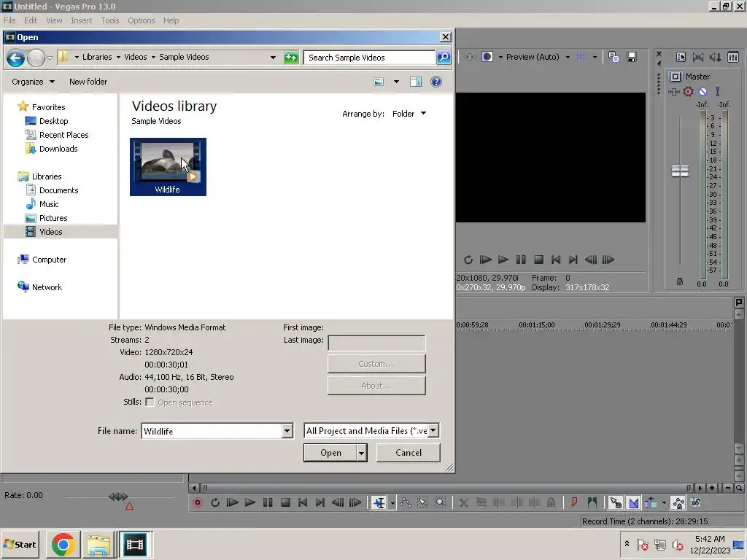The height and width of the screenshot is (560, 747).
Task: Click the Insert Marker icon
Action: 574,502
